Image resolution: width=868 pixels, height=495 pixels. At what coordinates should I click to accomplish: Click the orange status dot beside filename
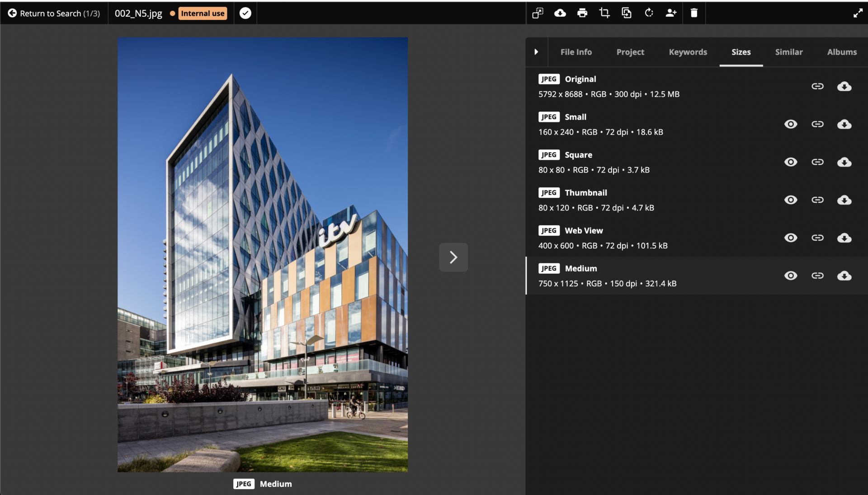pyautogui.click(x=172, y=14)
